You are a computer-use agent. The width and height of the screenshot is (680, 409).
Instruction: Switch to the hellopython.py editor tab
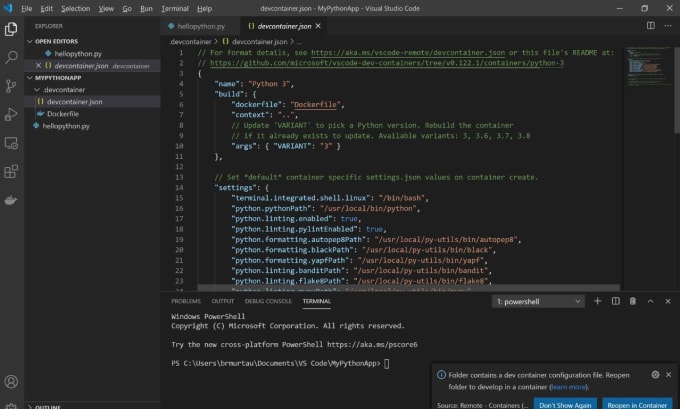201,26
